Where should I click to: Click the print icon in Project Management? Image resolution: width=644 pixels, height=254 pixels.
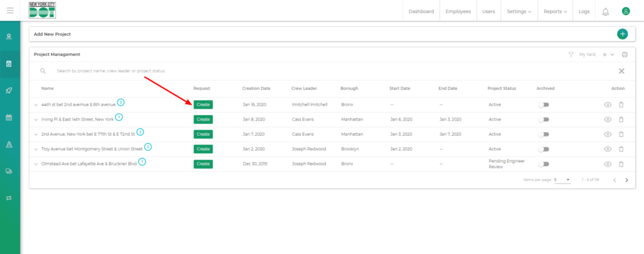[x=625, y=55]
